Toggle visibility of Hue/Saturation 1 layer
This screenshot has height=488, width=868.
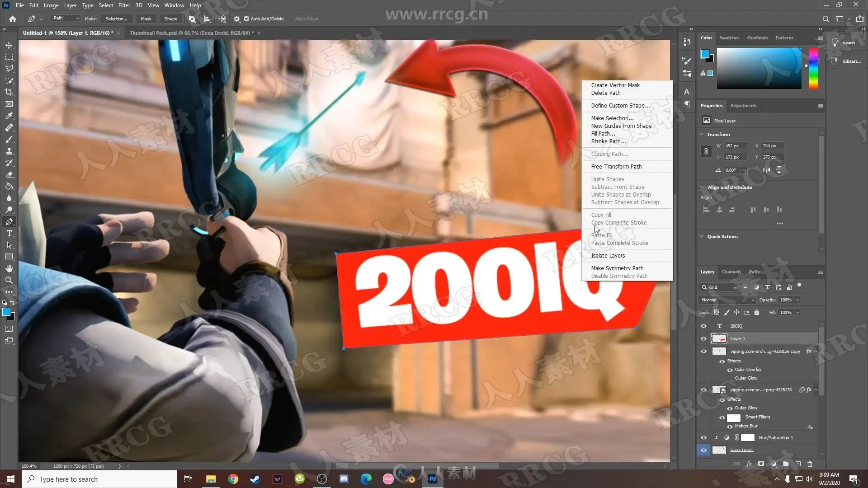[703, 437]
